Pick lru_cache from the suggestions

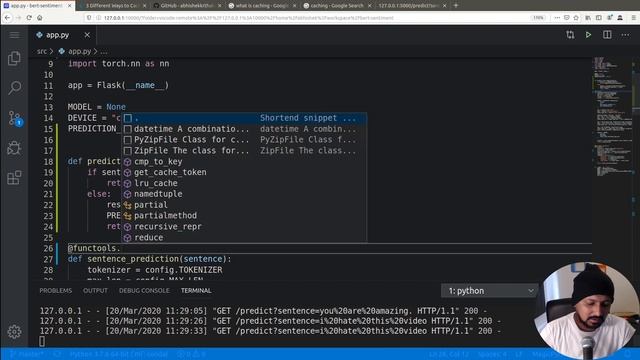point(244,183)
